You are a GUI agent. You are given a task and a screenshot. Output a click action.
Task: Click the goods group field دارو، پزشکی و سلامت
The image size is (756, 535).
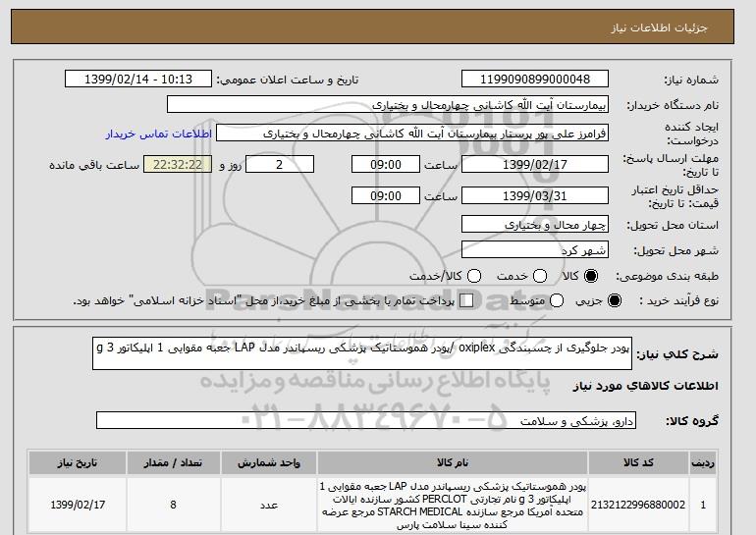pyautogui.click(x=366, y=421)
